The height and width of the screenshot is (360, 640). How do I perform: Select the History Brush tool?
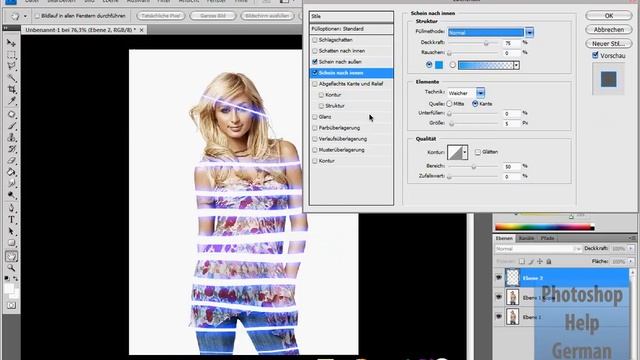[11, 149]
